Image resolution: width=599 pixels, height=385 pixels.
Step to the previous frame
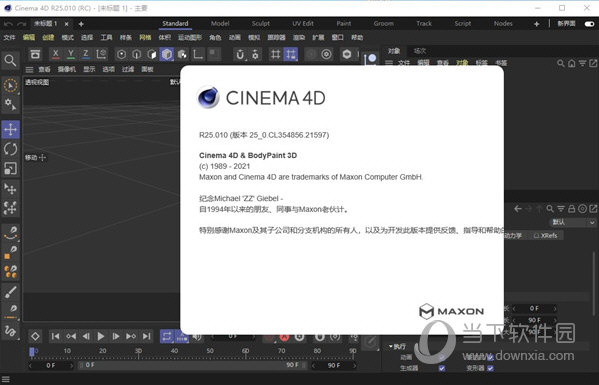pos(86,336)
